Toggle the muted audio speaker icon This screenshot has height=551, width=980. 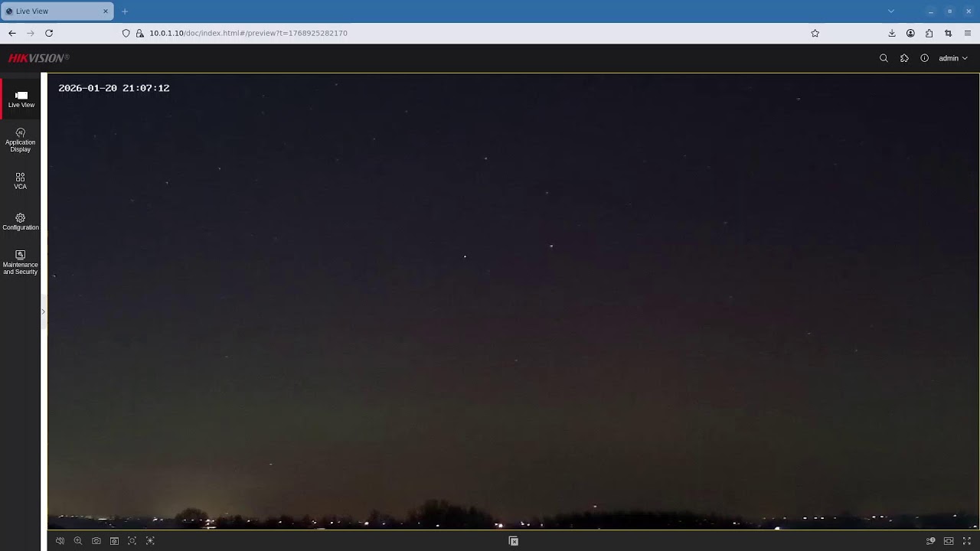pyautogui.click(x=60, y=541)
